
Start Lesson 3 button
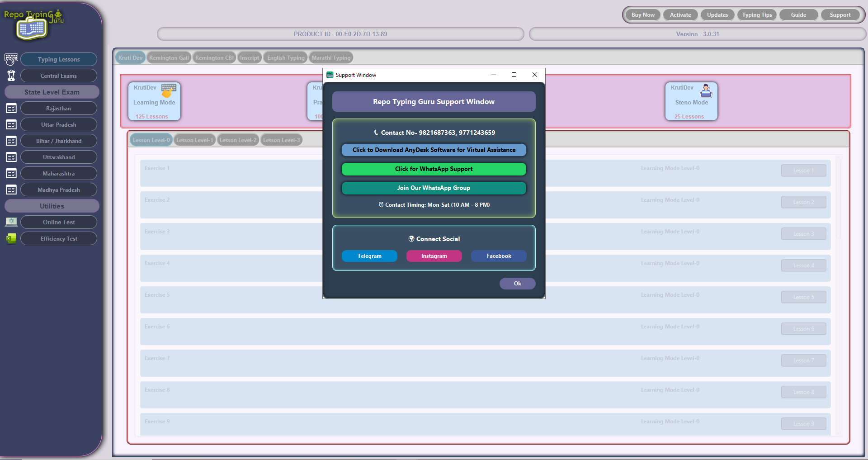coord(803,234)
